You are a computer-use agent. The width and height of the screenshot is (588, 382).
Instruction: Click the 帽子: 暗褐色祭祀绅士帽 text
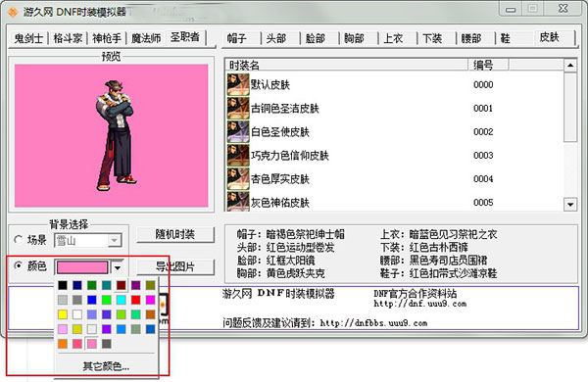pyautogui.click(x=291, y=235)
